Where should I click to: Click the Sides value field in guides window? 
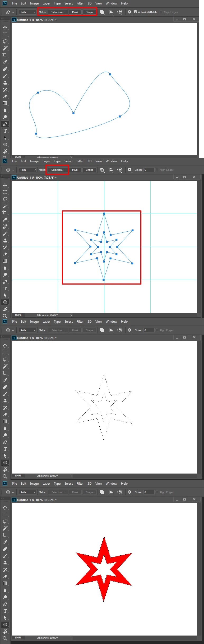coord(149,170)
